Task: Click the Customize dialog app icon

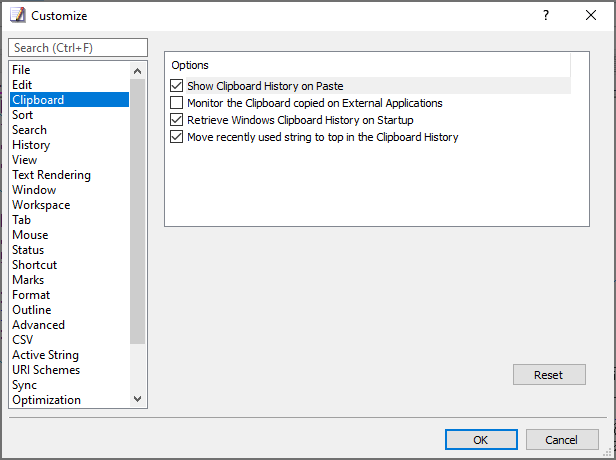Action: [17, 15]
